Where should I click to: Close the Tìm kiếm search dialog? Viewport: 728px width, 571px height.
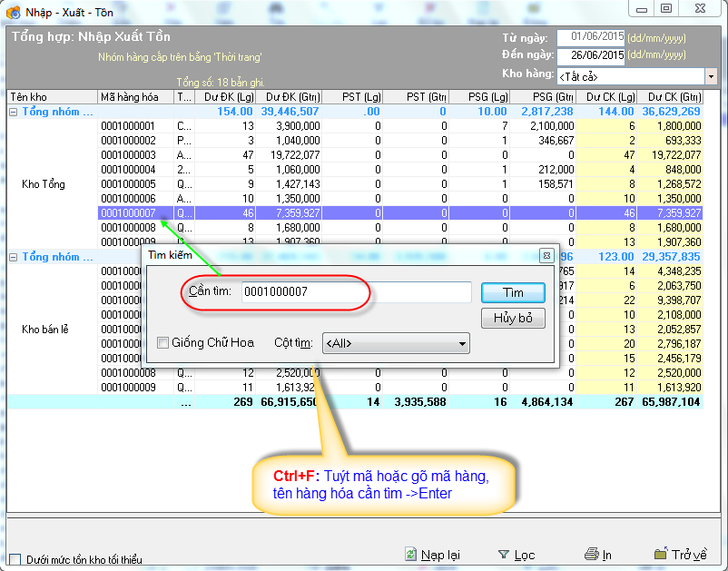pos(546,256)
